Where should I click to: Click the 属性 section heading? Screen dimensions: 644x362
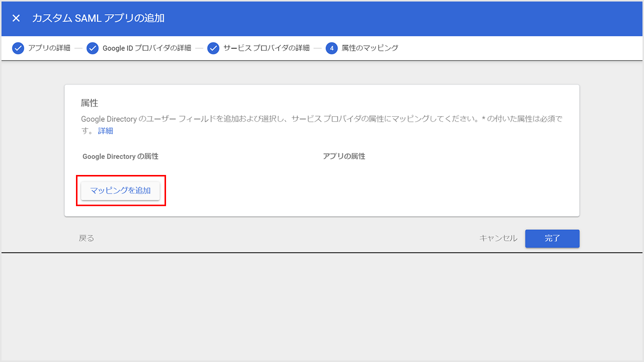point(90,103)
